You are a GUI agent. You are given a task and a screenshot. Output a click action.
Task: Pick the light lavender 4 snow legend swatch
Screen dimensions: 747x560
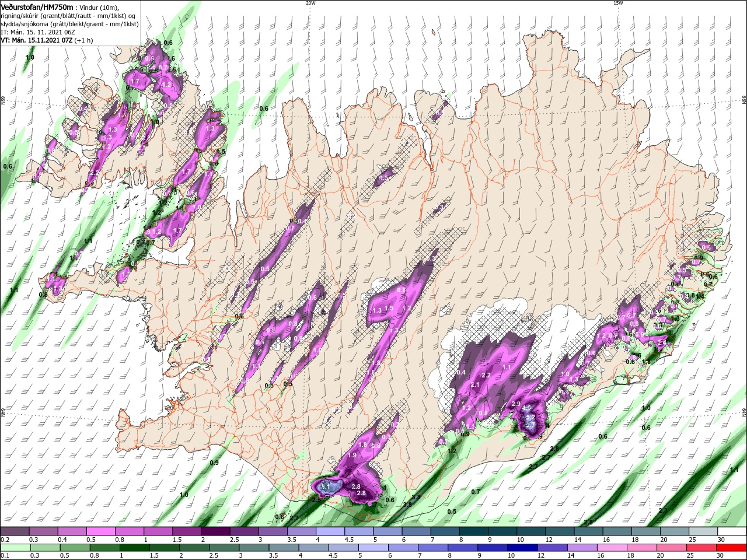329,531
